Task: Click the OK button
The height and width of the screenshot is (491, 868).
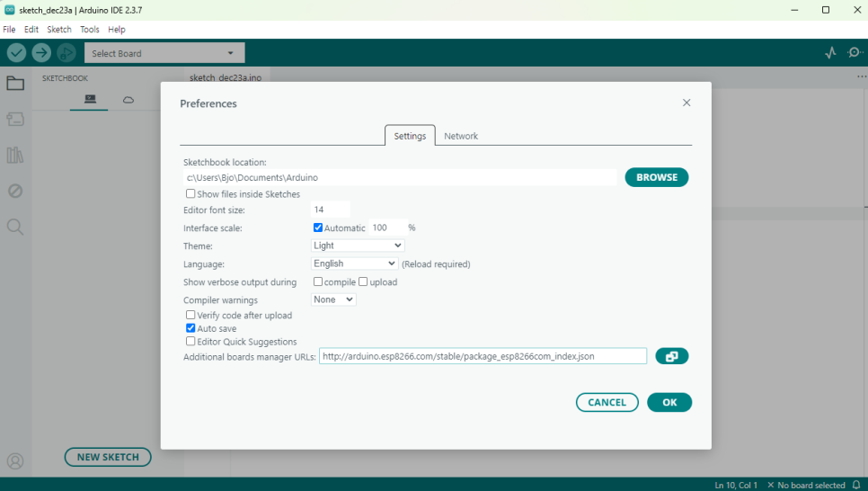Action: pos(669,402)
